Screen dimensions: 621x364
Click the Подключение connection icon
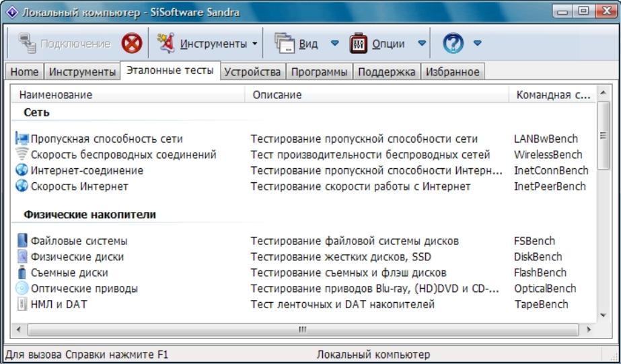[28, 43]
